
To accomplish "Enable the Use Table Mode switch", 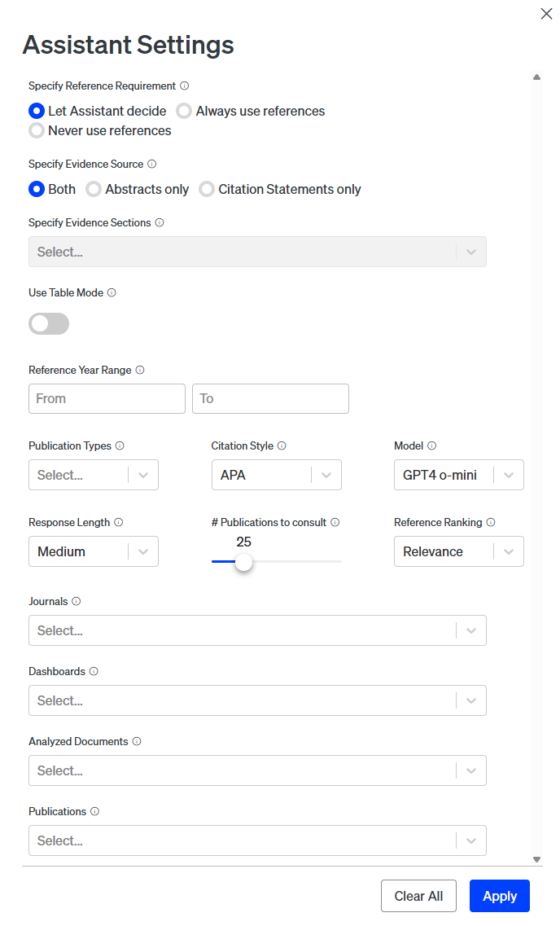I will coord(49,324).
